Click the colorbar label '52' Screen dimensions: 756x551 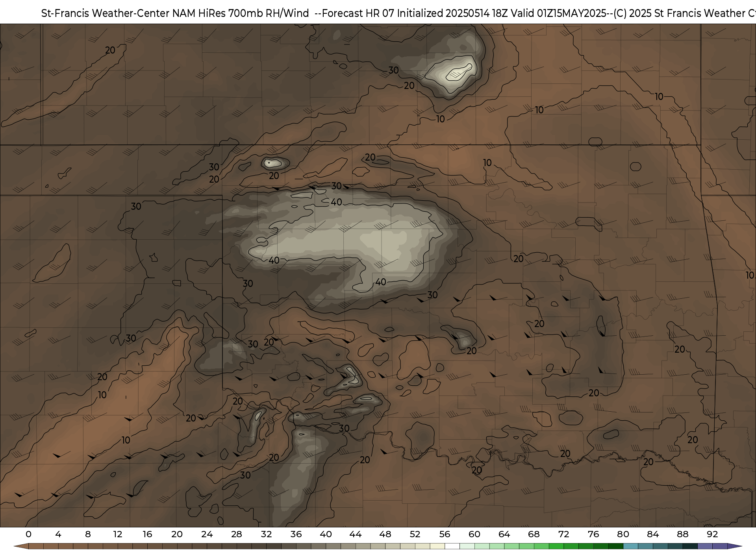[x=415, y=534]
